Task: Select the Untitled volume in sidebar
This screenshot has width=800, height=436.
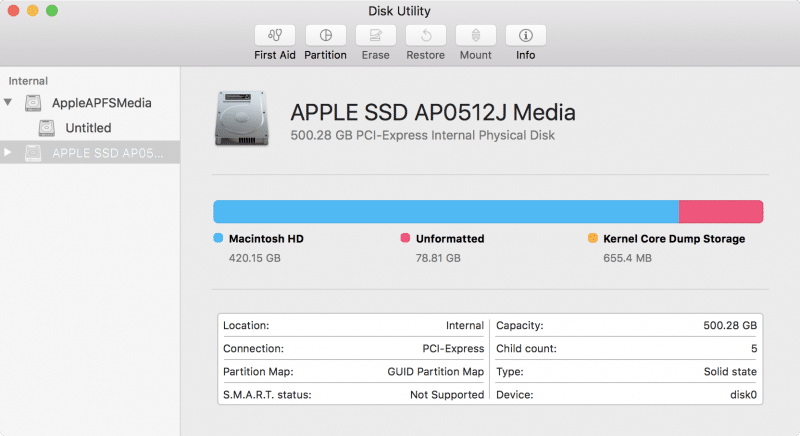Action: pos(90,128)
